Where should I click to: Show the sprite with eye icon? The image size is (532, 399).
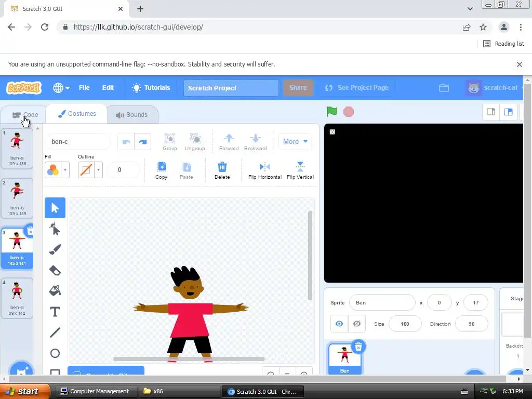pyautogui.click(x=339, y=324)
